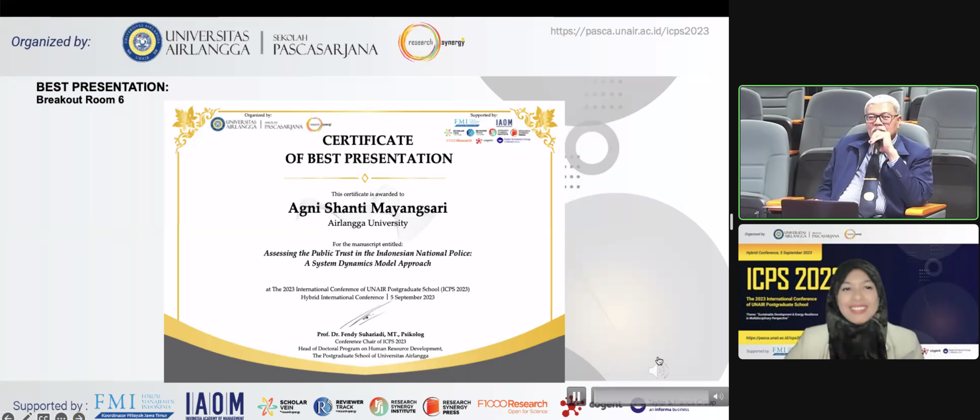Pause the slide audio playback

coord(576,396)
